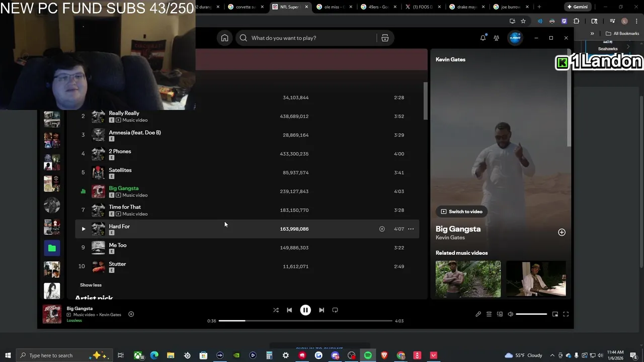Image resolution: width=644 pixels, height=362 pixels.
Task: Play the Hard For track
Action: point(84,229)
